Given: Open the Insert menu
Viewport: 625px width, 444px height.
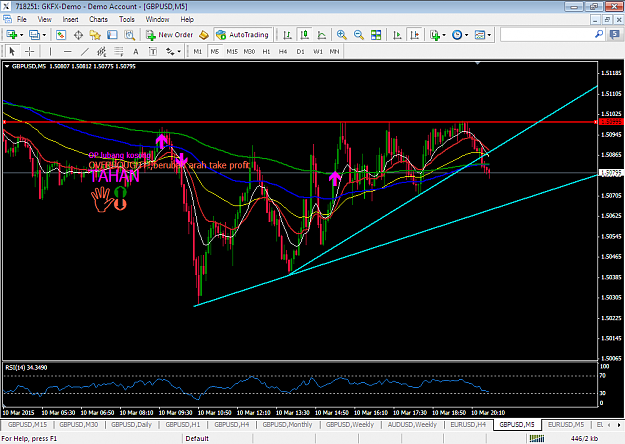Looking at the screenshot, I should (x=70, y=19).
